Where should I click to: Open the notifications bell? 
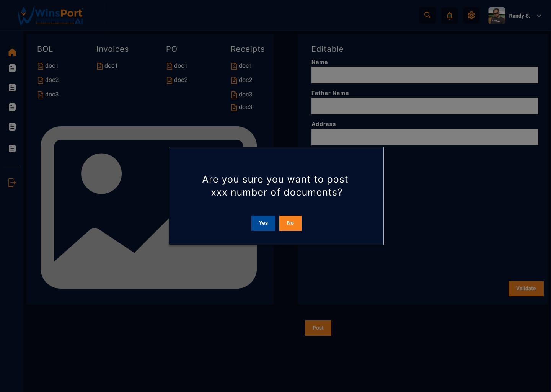click(450, 16)
